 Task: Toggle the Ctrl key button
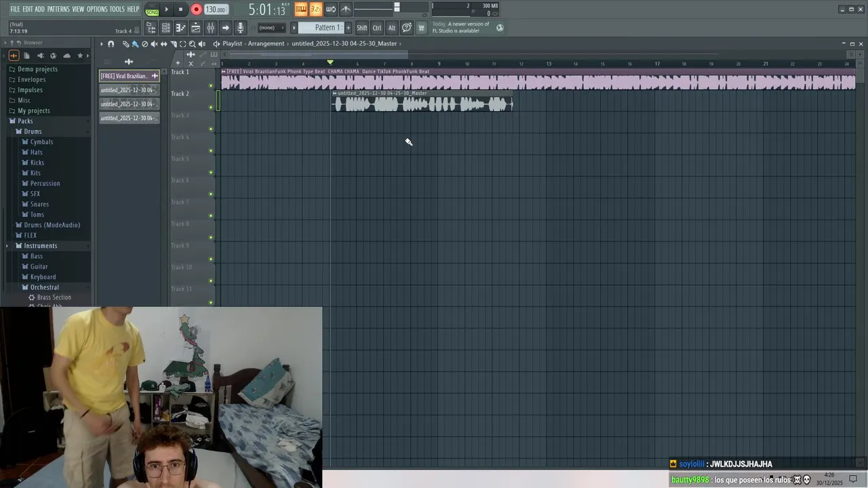(377, 28)
